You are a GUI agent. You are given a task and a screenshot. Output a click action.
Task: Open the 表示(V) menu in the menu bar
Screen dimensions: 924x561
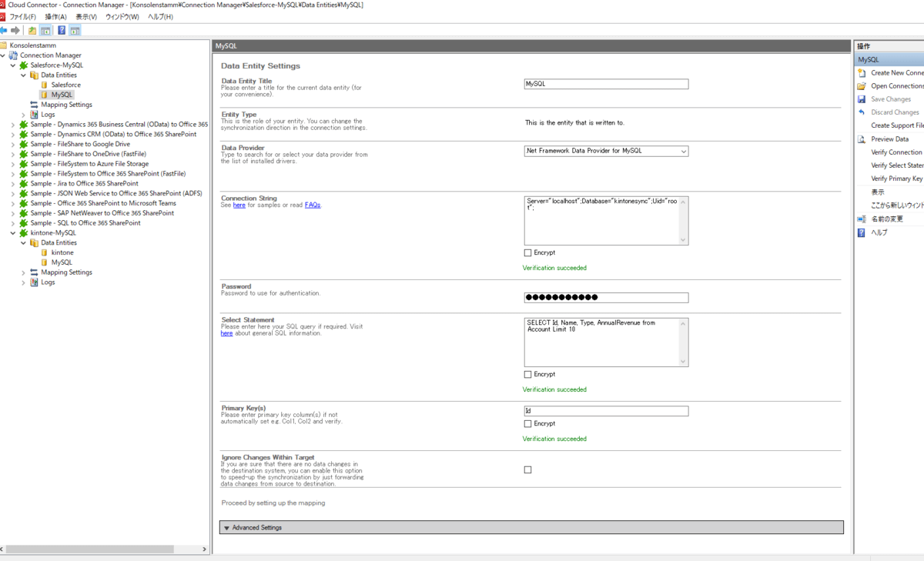[x=86, y=17]
